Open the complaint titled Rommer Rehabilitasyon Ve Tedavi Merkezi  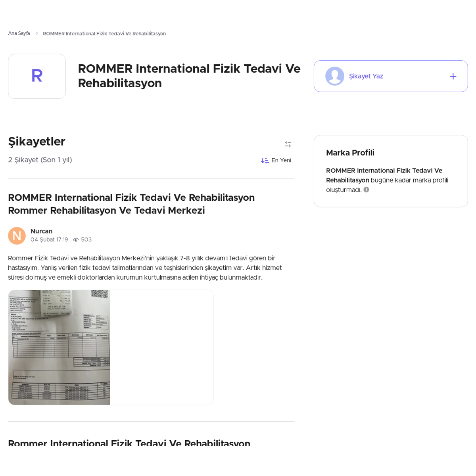(131, 204)
